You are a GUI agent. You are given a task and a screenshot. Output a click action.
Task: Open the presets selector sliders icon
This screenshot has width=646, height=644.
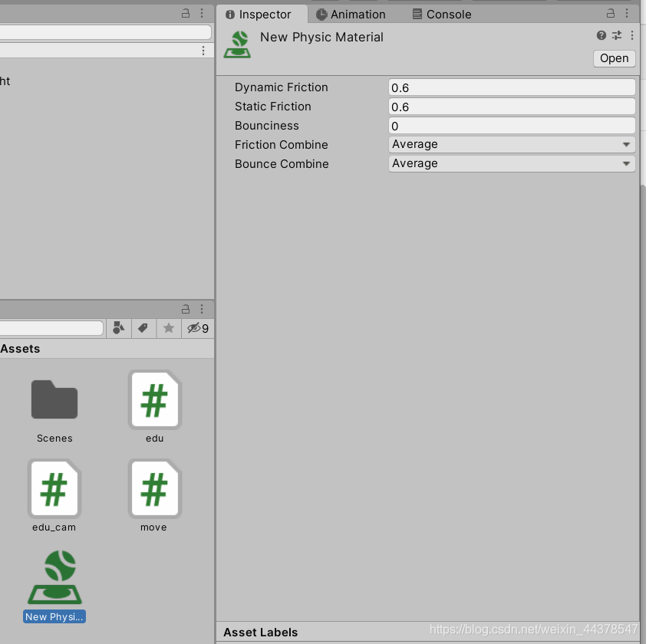point(617,35)
